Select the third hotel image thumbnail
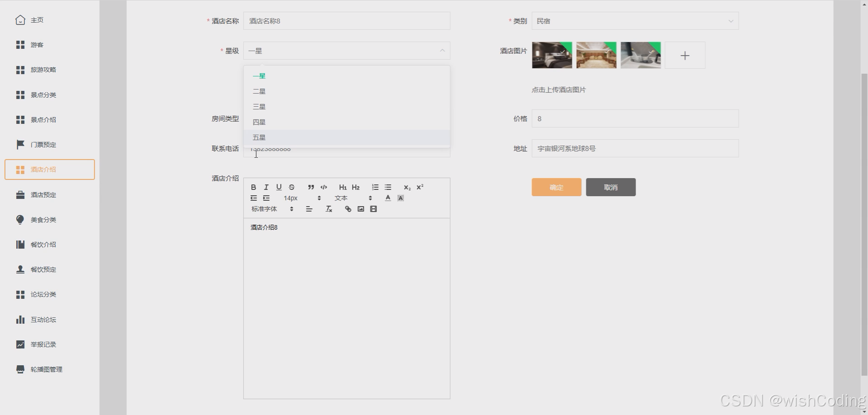 tap(641, 55)
